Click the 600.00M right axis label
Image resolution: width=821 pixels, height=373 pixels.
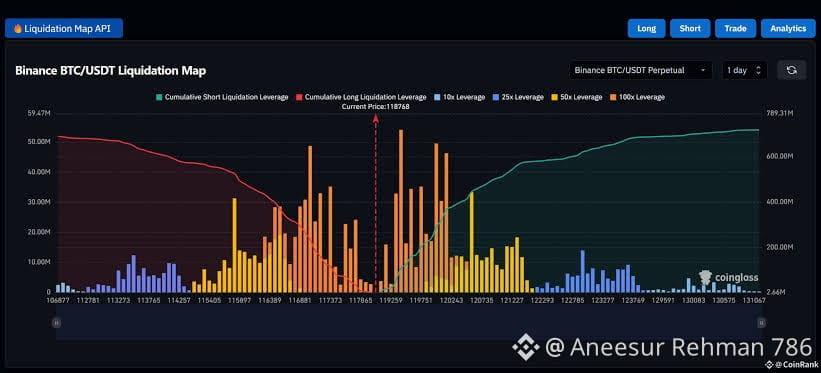(x=779, y=157)
